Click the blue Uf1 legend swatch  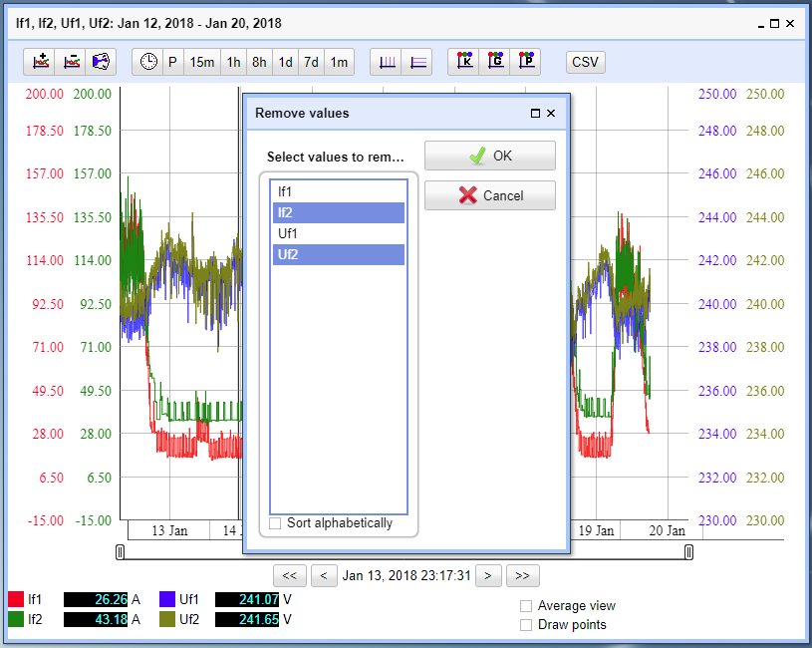click(x=167, y=599)
